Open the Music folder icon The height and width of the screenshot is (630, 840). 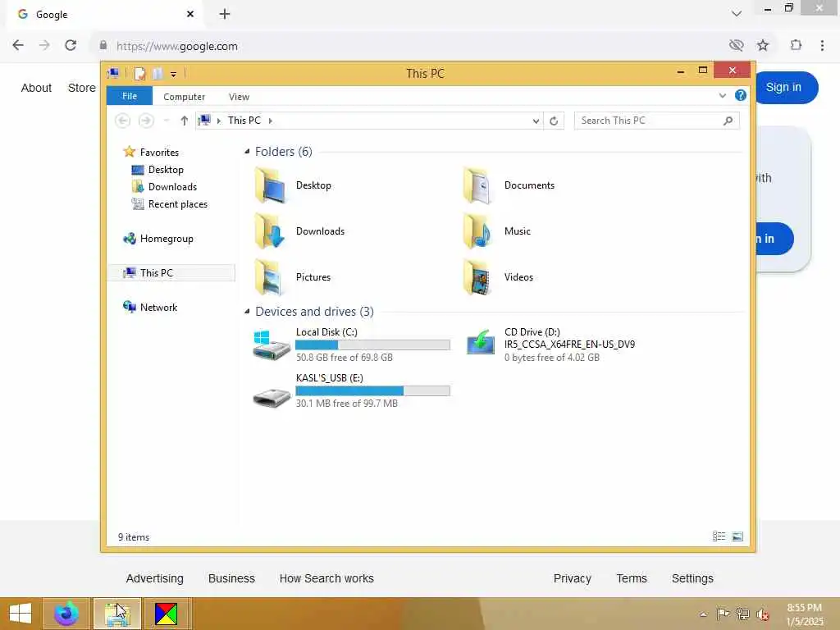[x=478, y=231]
